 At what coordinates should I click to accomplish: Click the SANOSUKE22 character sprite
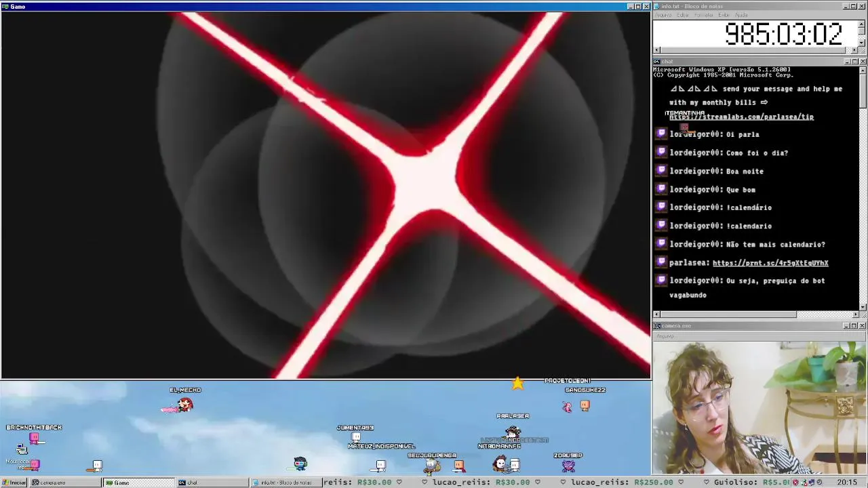pyautogui.click(x=585, y=405)
